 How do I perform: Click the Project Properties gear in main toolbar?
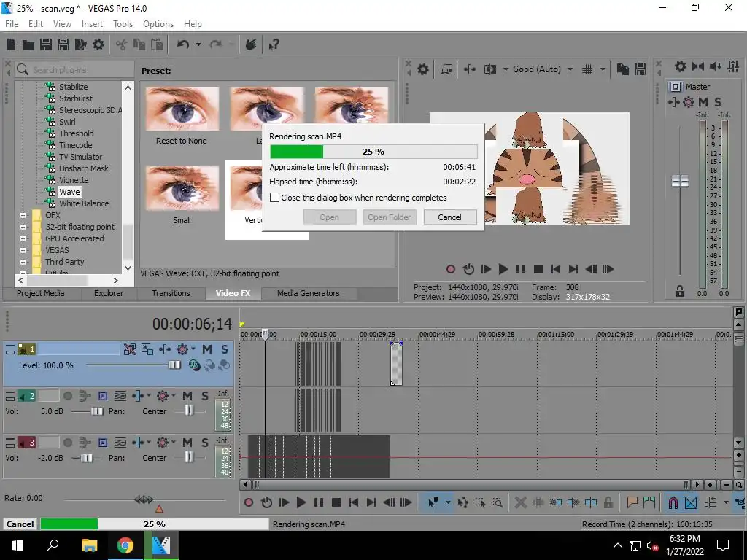click(98, 44)
